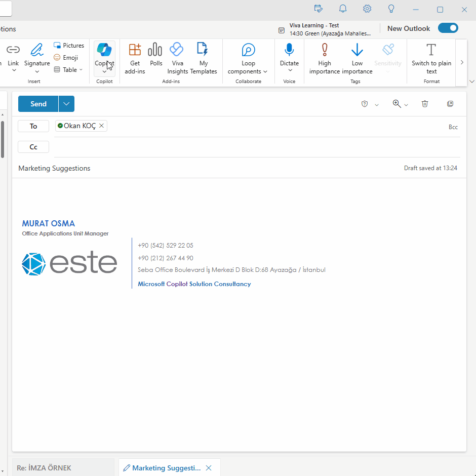Expand the ribbon options chevron
476x476 pixels.
472,82
